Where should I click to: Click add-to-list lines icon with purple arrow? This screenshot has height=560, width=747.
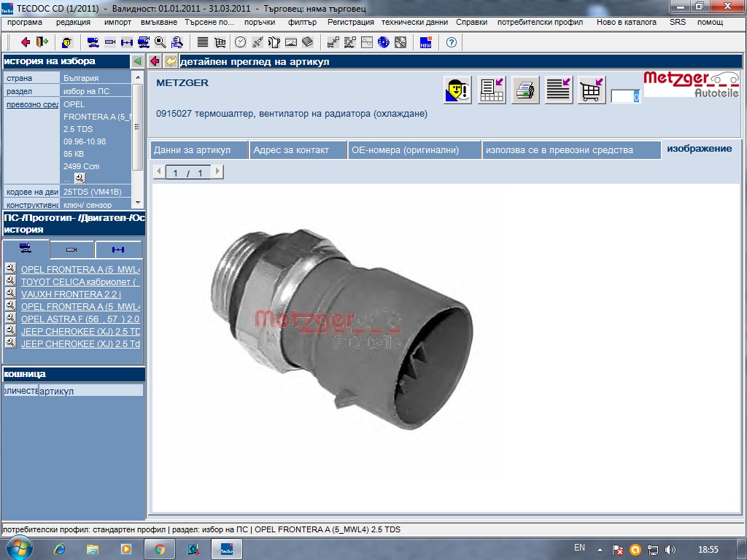[x=558, y=90]
